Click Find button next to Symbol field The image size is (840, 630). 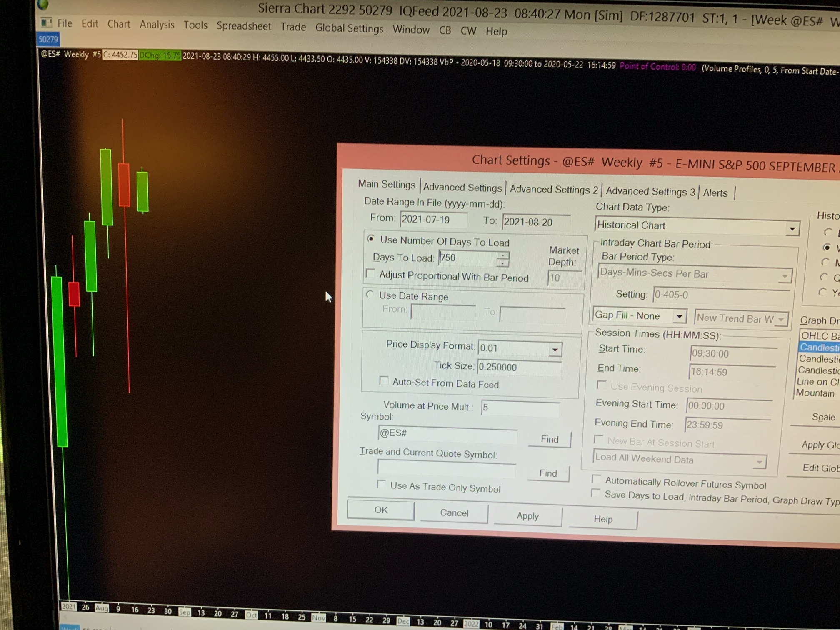549,439
